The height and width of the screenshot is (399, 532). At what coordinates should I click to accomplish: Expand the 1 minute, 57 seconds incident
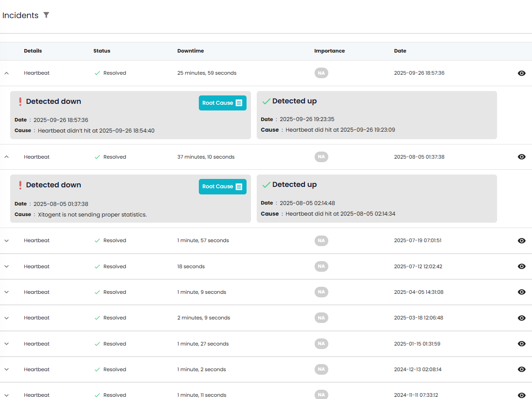tap(6, 241)
